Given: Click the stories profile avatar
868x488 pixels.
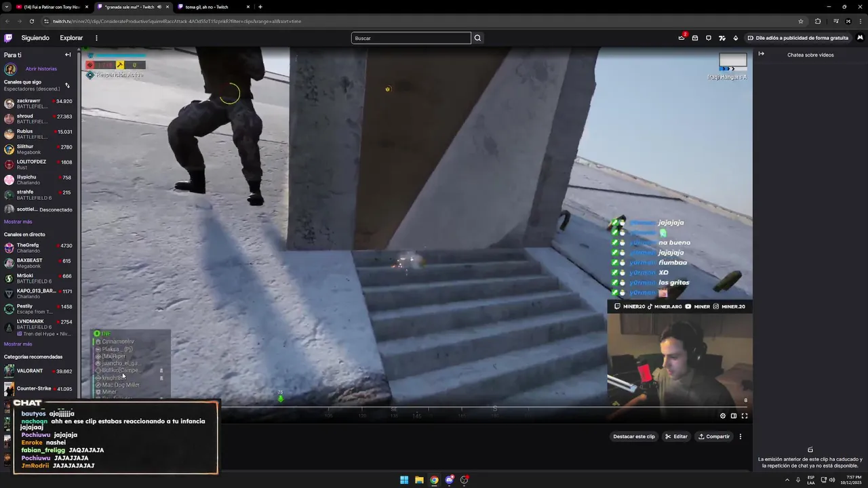Looking at the screenshot, I should click(x=10, y=68).
